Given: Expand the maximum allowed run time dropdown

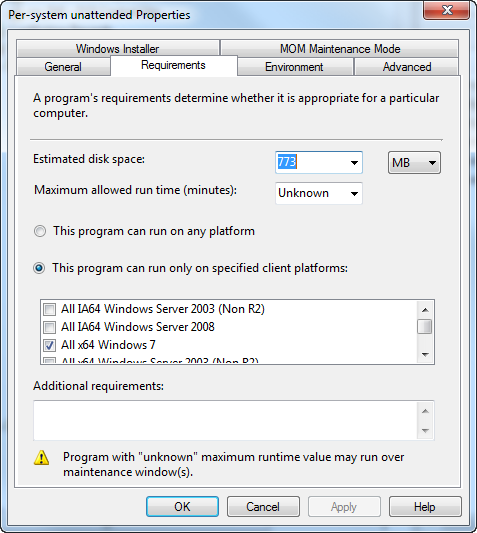Looking at the screenshot, I should 354,194.
